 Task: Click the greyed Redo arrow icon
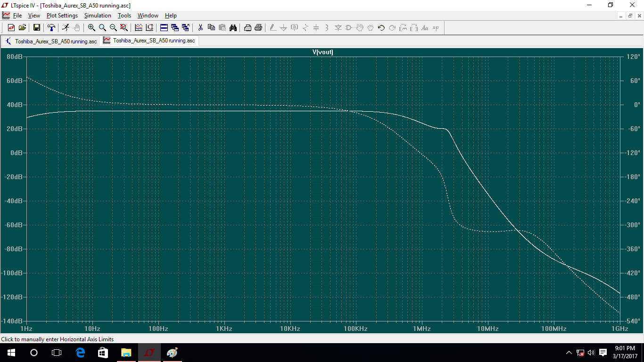click(x=392, y=28)
